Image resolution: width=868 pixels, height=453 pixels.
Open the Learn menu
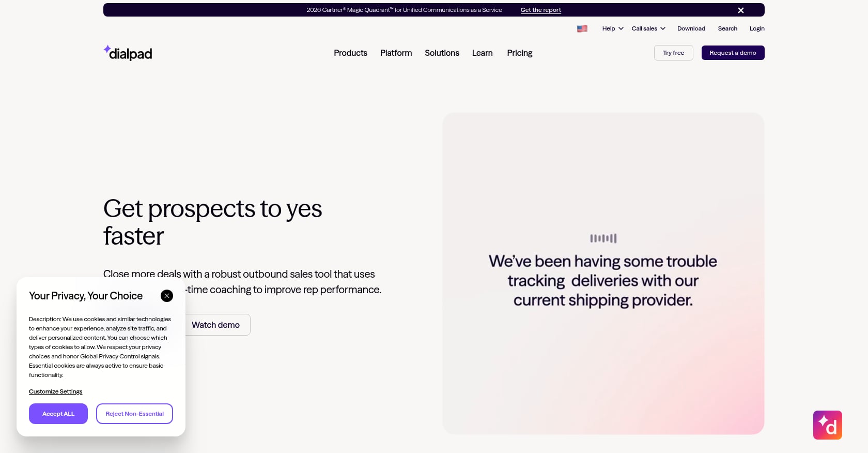pyautogui.click(x=483, y=53)
